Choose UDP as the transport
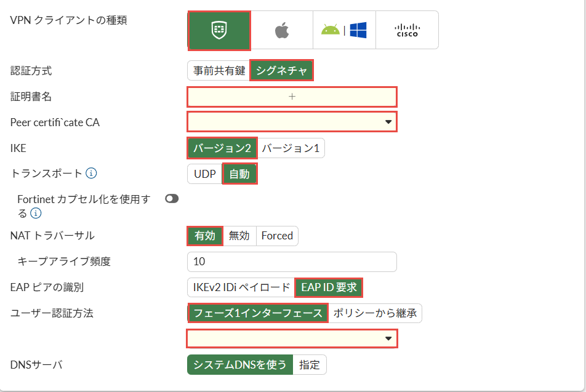The width and height of the screenshot is (586, 392). 205,174
